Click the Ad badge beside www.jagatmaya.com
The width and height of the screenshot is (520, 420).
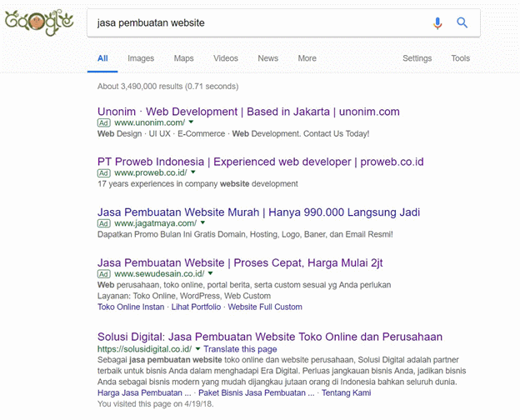tap(104, 223)
